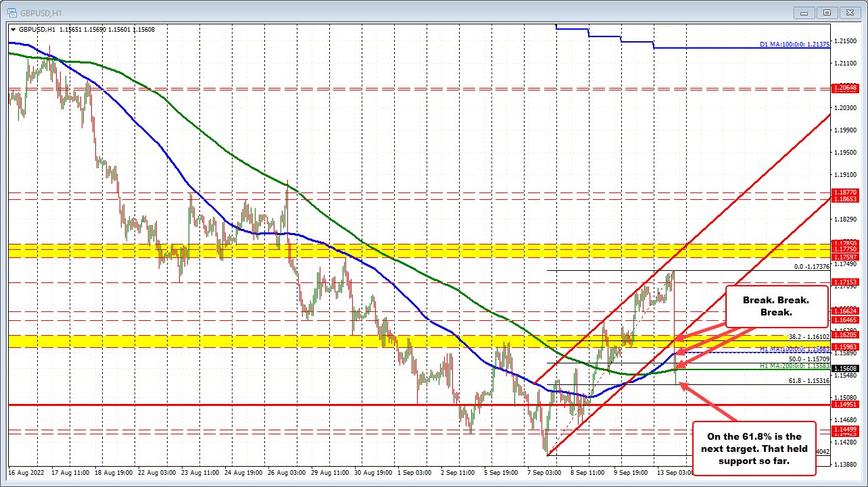Click the red 1.14951 price level tag
Viewport: 868px width, 487px height.
[845, 404]
